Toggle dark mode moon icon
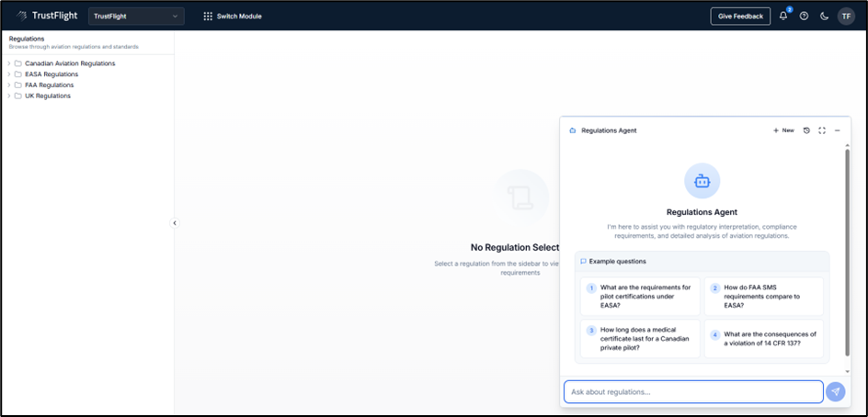868x417 pixels. click(824, 16)
